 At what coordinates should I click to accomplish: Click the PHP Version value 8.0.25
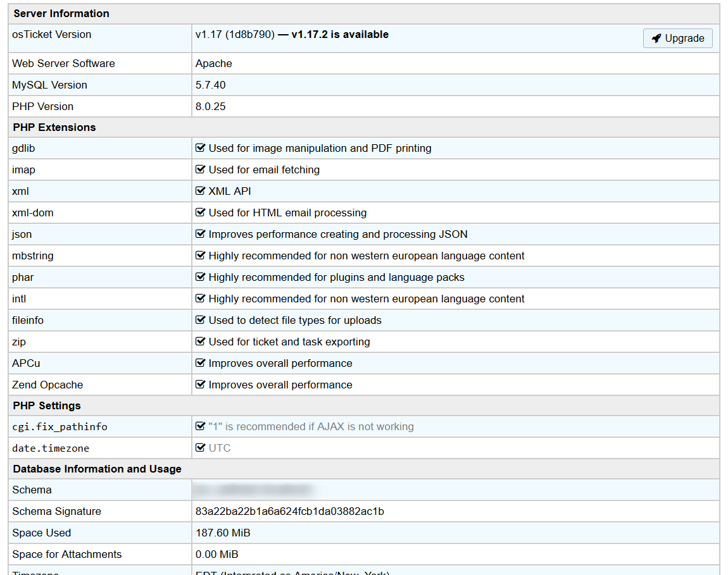click(x=210, y=106)
